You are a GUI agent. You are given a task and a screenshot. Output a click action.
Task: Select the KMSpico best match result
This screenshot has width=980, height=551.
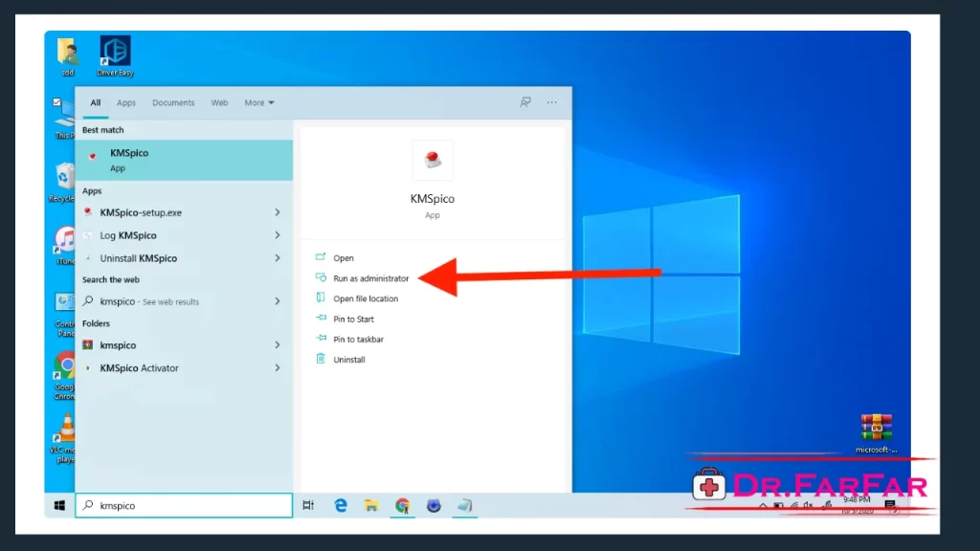(x=184, y=160)
